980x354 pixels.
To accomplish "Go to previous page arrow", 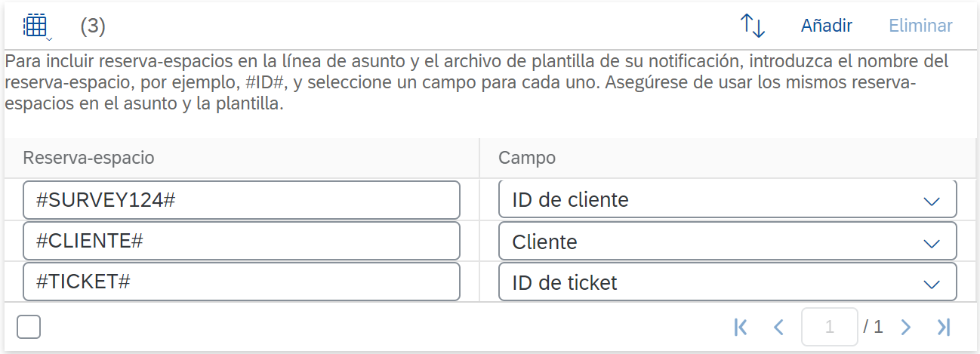I will click(779, 327).
